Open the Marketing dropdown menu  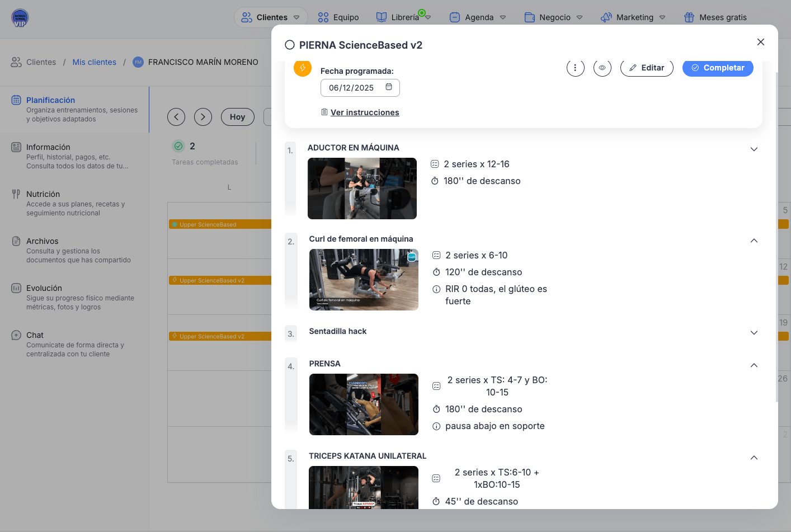tap(633, 17)
